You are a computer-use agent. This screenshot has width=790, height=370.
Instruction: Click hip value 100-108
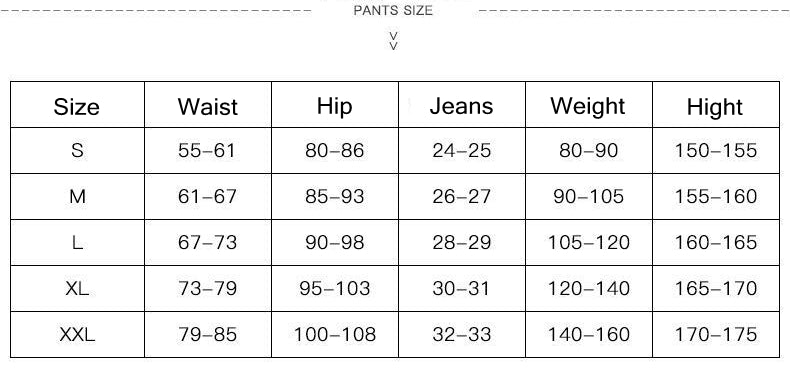(335, 334)
